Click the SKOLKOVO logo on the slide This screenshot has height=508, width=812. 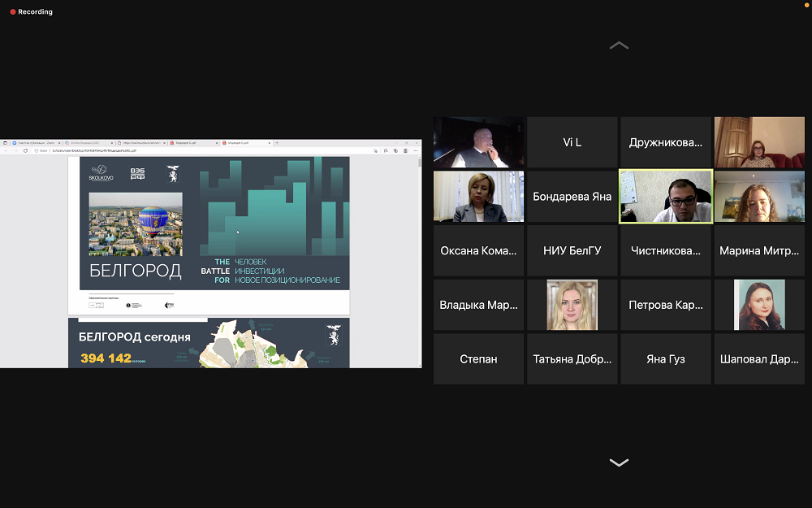point(101,175)
